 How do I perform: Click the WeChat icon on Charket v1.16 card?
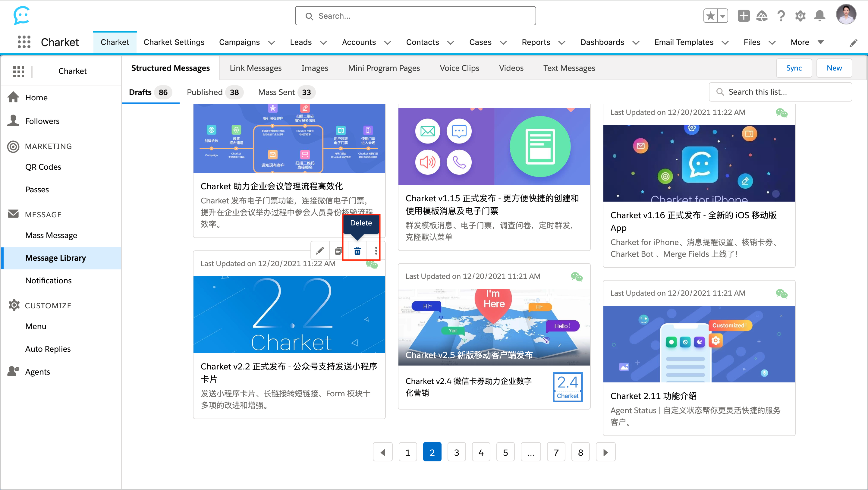[782, 113]
